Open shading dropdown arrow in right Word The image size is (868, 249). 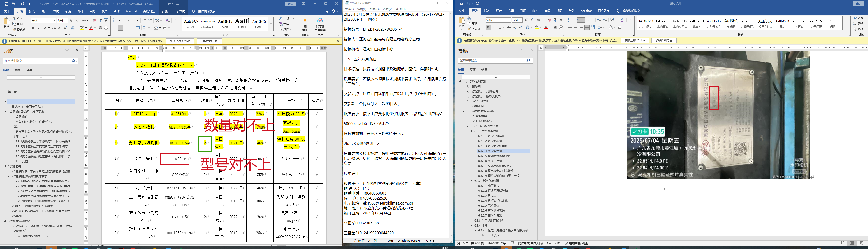(615, 27)
